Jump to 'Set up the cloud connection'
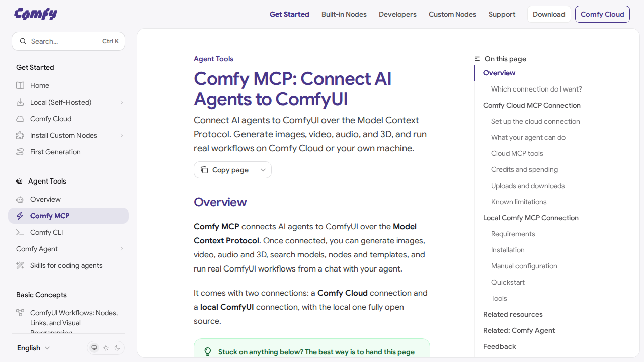 coord(535,121)
